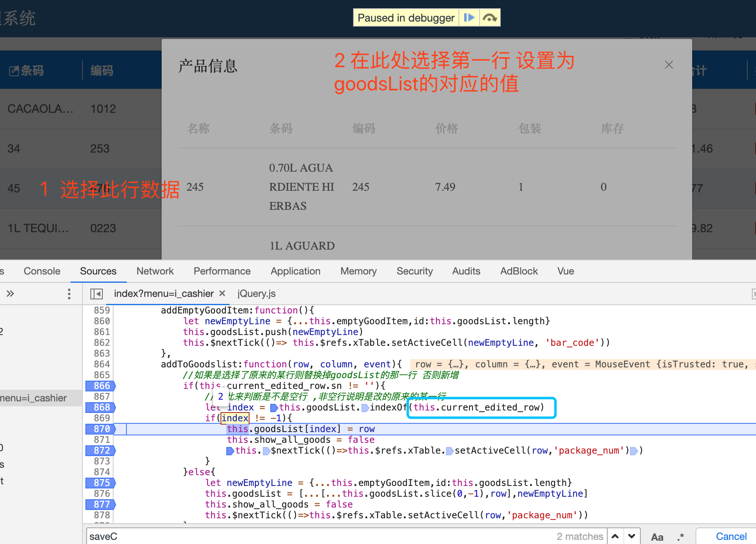
Task: Close the 产品信息 dialog
Action: tap(669, 65)
